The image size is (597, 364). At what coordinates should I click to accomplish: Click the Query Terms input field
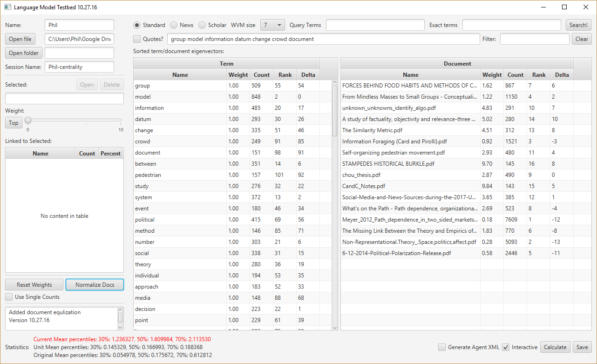click(375, 25)
